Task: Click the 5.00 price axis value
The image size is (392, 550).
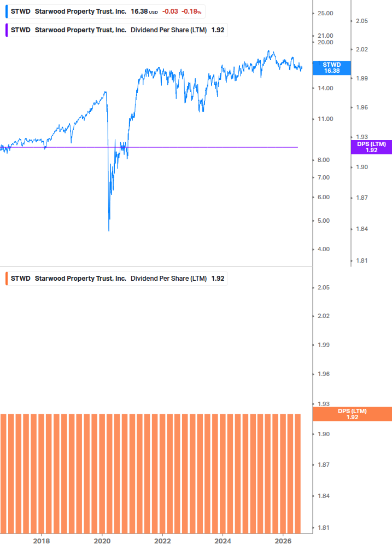Action: [x=323, y=221]
